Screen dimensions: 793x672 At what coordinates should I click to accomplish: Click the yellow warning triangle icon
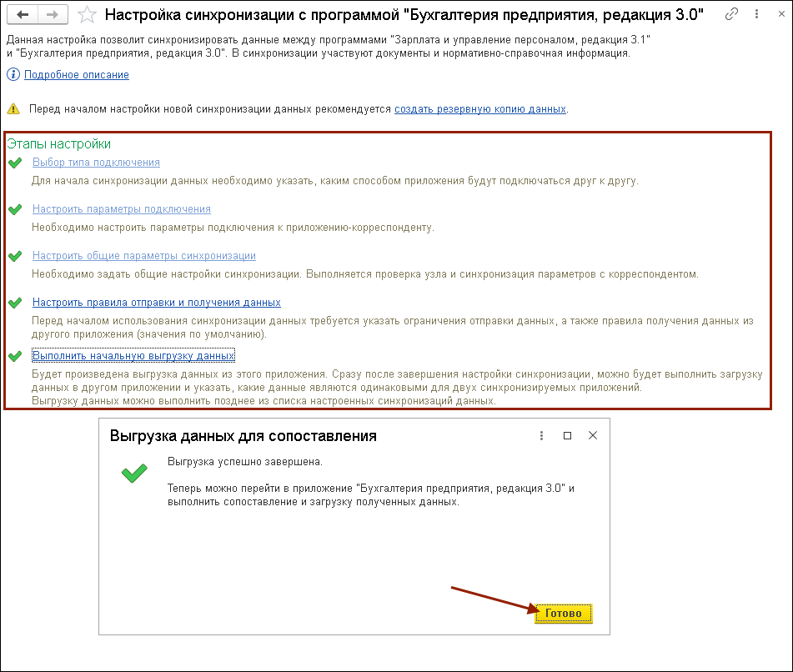pos(13,108)
